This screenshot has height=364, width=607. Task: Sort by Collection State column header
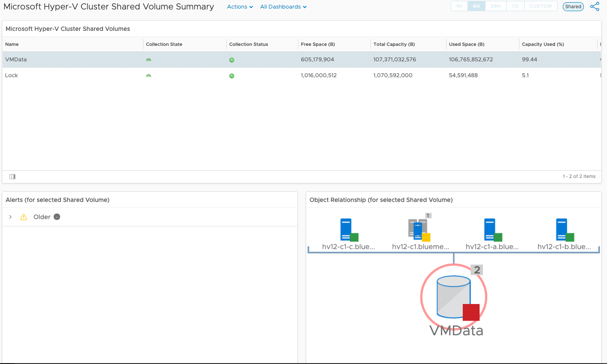(x=164, y=44)
